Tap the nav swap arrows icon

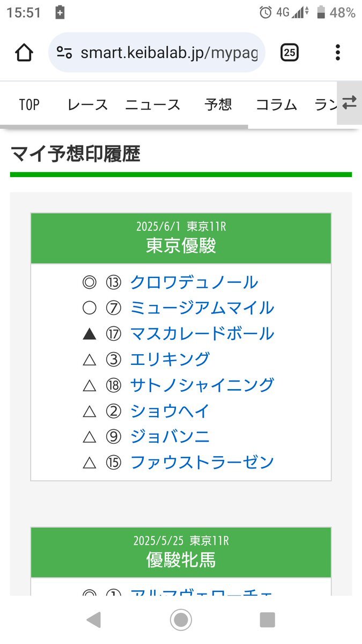point(349,103)
